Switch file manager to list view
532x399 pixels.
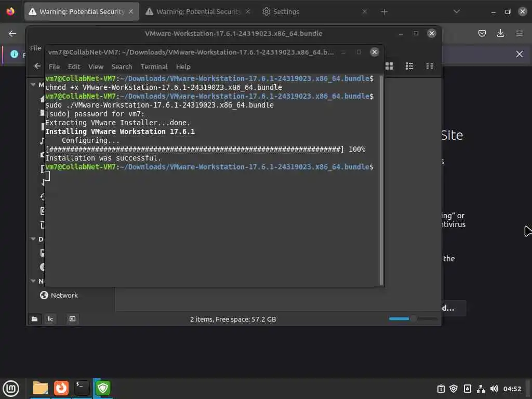tap(409, 66)
